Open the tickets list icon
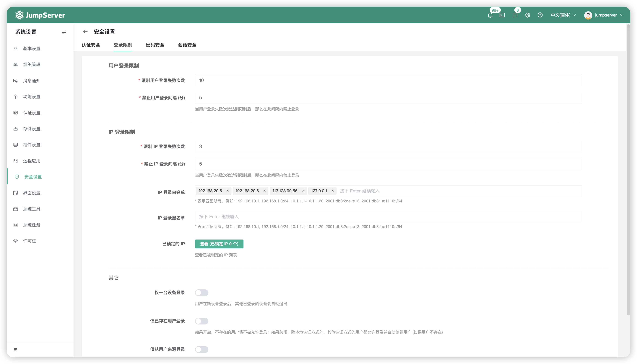The image size is (637, 364). point(515,15)
